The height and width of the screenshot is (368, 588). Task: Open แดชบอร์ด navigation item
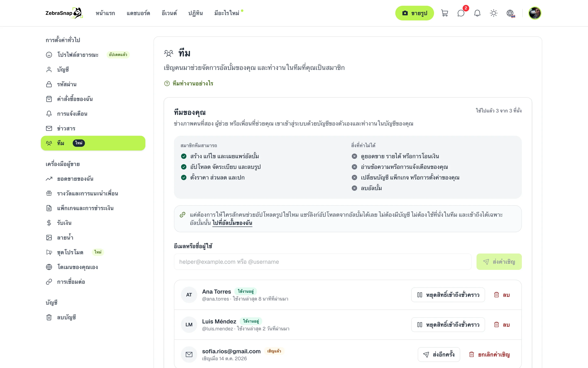tap(138, 13)
